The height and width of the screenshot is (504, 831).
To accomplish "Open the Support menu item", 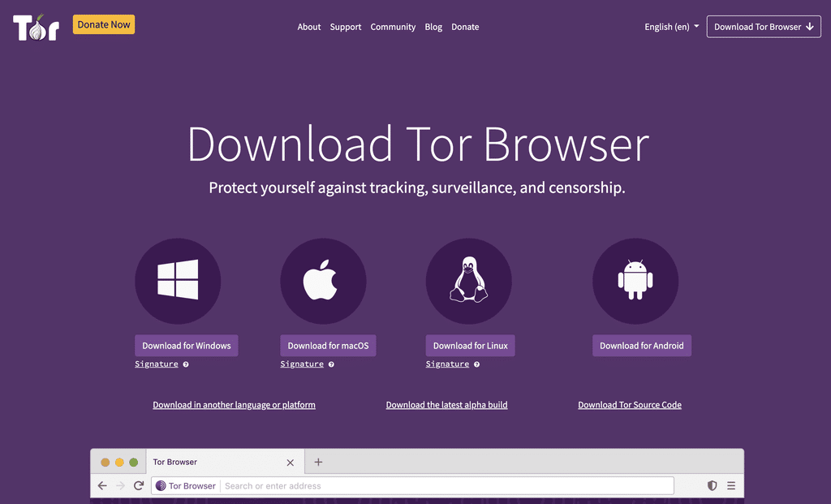I will coord(346,27).
